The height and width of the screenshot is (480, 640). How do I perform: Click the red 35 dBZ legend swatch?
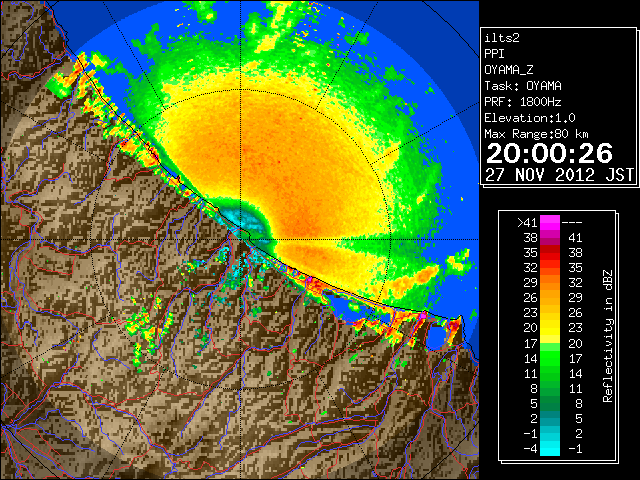click(x=550, y=253)
